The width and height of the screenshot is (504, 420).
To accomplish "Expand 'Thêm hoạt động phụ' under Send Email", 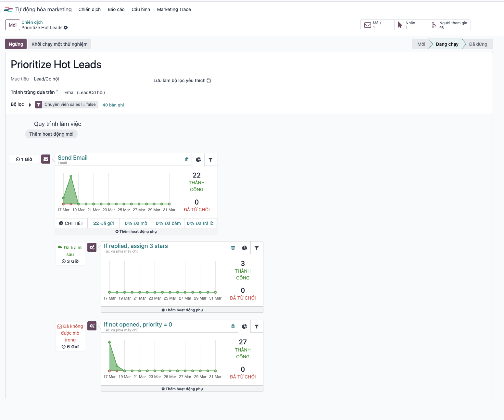I will (x=136, y=231).
